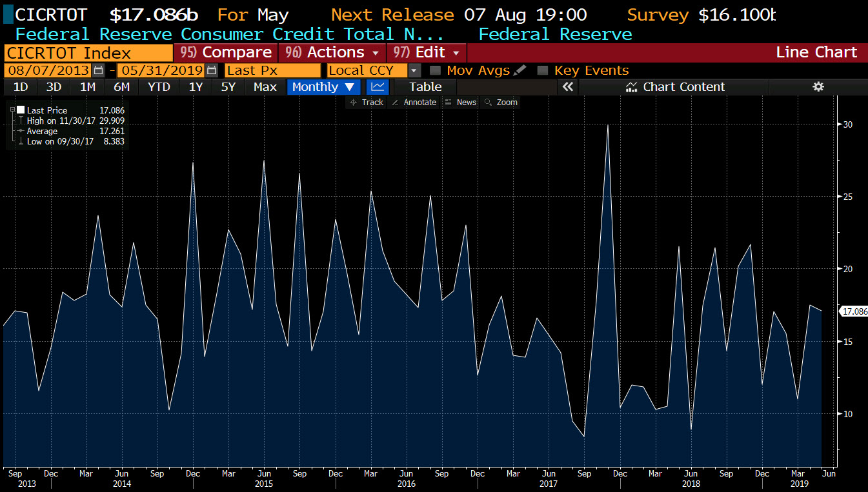Select the 6M range tab
The height and width of the screenshot is (492, 868).
[121, 86]
